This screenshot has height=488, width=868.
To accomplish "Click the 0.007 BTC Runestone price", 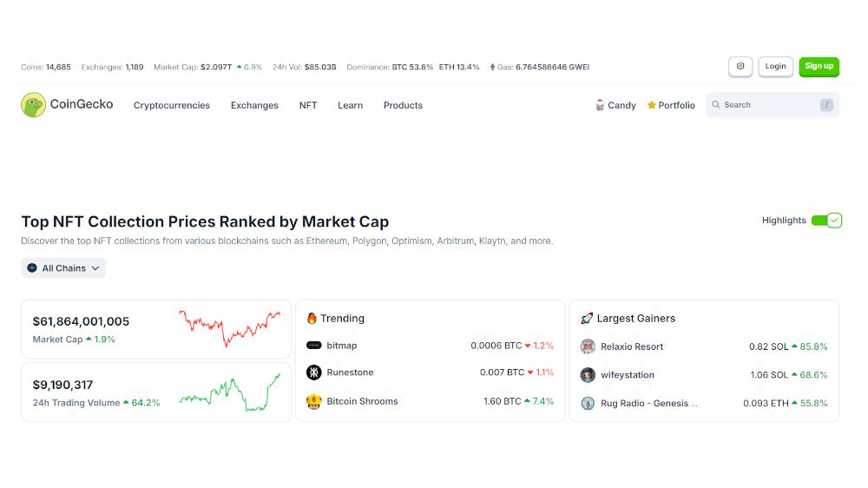I will coord(502,373).
